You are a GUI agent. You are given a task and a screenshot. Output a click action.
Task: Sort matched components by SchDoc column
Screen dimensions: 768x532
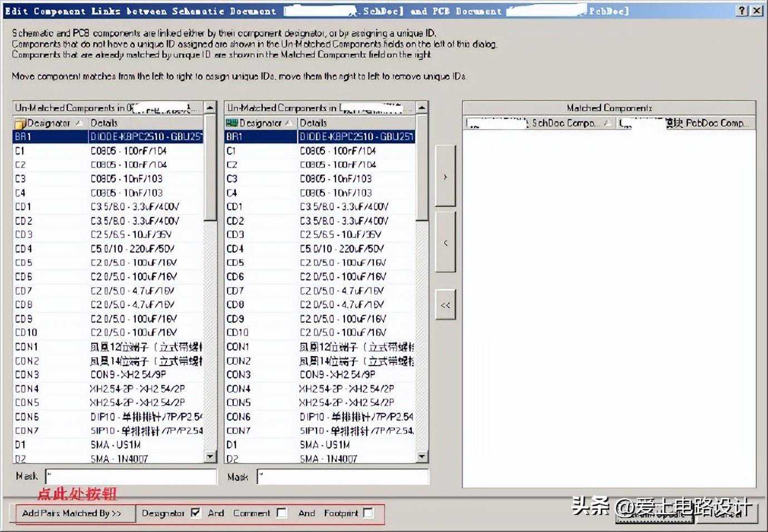tap(538, 123)
